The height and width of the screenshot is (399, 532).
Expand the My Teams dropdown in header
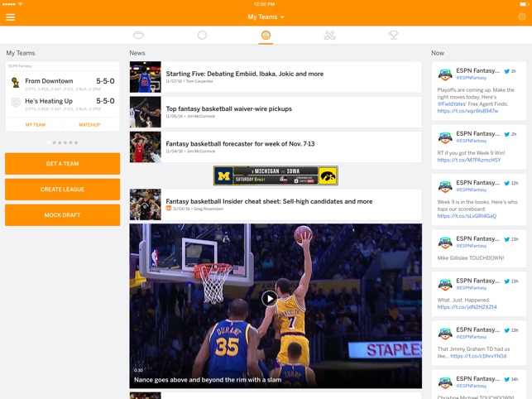pyautogui.click(x=266, y=17)
